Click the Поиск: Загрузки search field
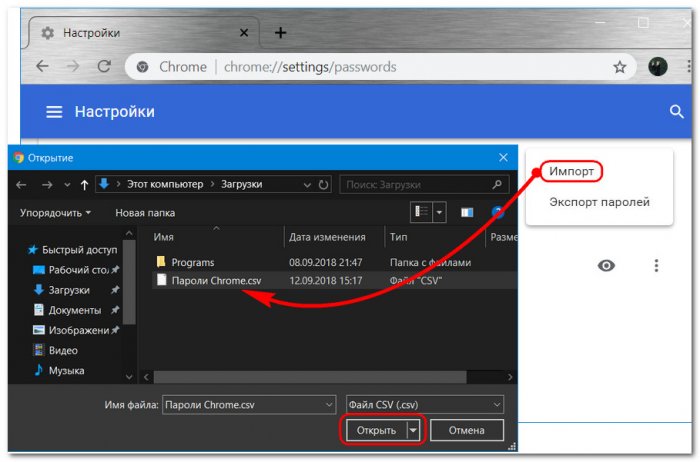 click(x=424, y=185)
